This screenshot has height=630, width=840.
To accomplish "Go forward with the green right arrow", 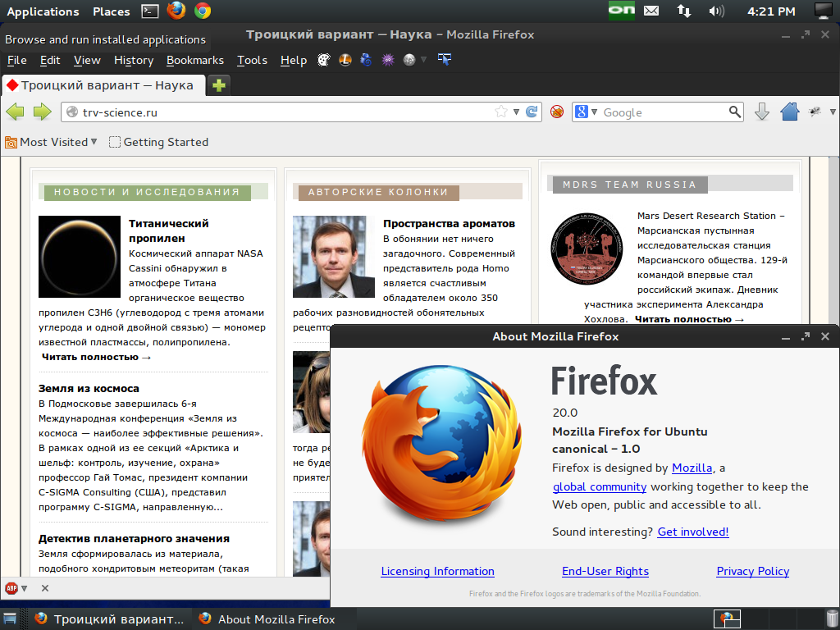I will (43, 112).
